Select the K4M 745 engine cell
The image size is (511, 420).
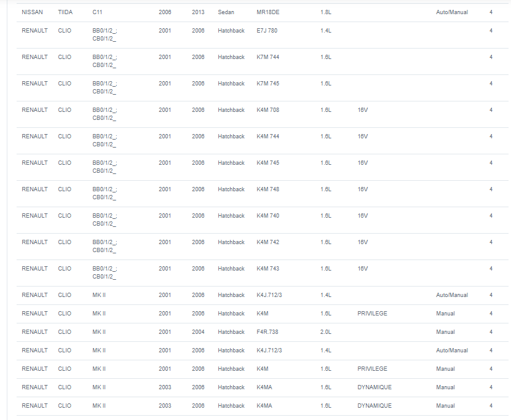pos(267,162)
